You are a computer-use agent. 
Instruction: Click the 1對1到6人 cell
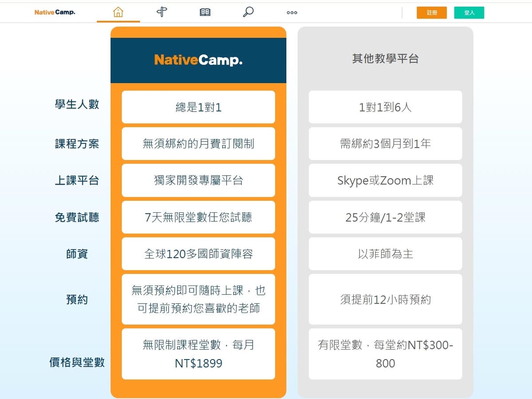coord(385,107)
